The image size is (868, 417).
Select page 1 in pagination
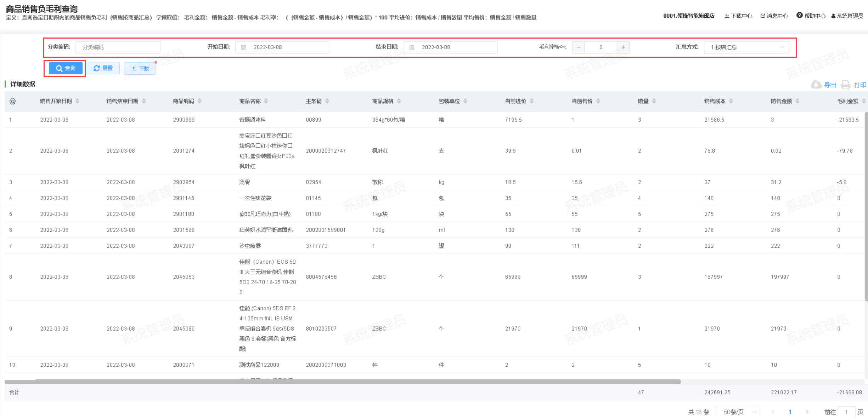click(x=790, y=412)
